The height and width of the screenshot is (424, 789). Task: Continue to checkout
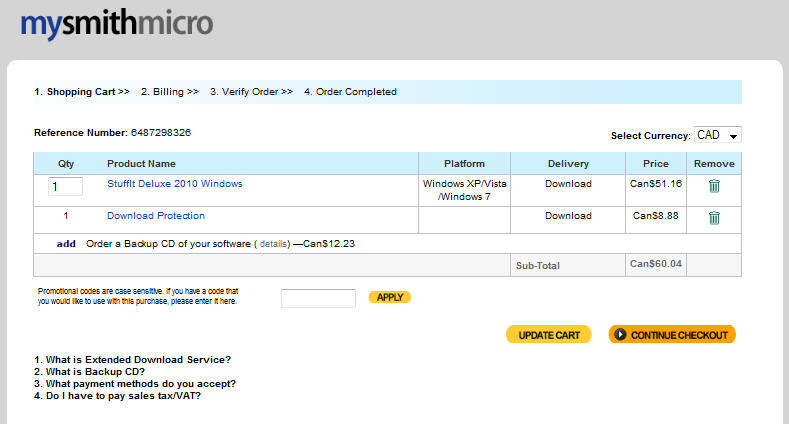coord(672,335)
